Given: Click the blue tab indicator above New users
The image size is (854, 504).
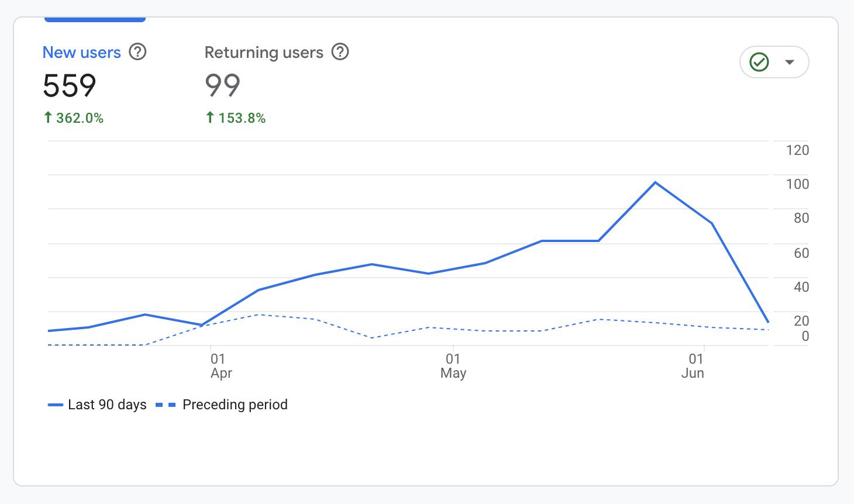Looking at the screenshot, I should coord(95,18).
